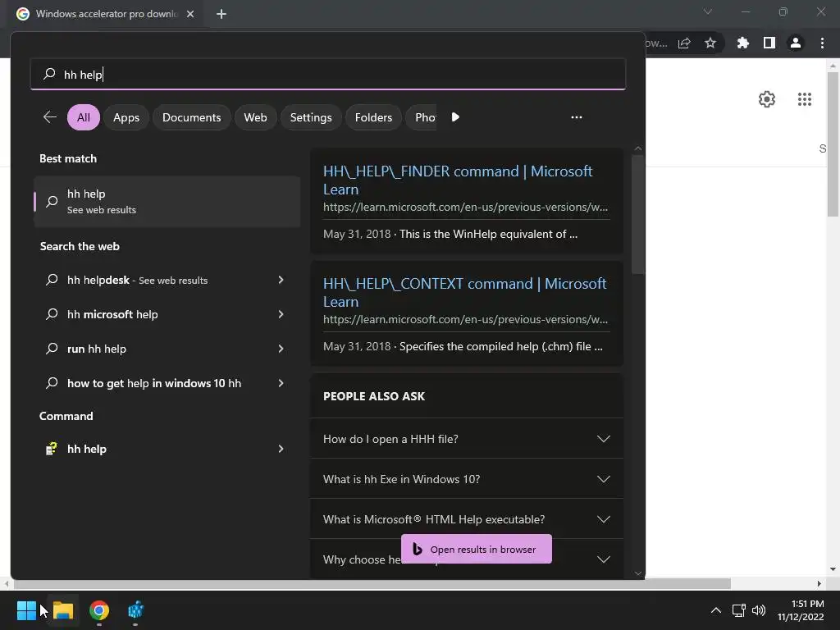The height and width of the screenshot is (630, 840).
Task: Click into the search box with hh help
Action: click(x=328, y=75)
